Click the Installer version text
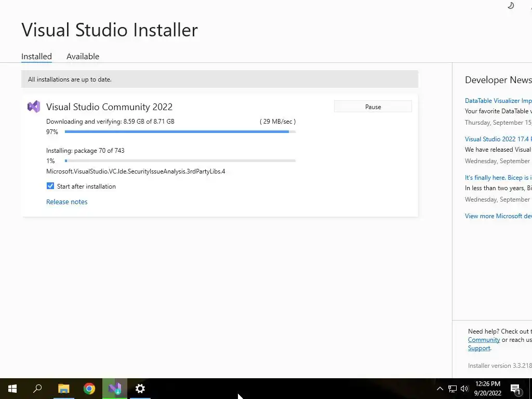532x399 pixels. click(500, 365)
